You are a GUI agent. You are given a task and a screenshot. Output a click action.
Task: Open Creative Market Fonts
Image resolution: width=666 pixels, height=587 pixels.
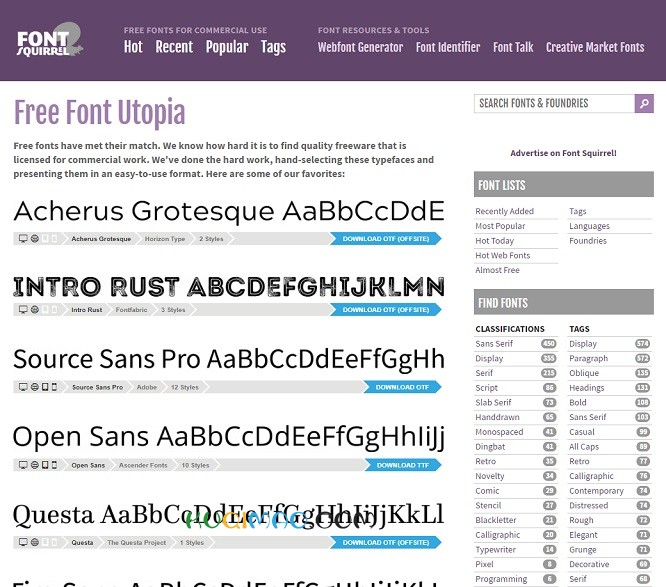coord(595,47)
